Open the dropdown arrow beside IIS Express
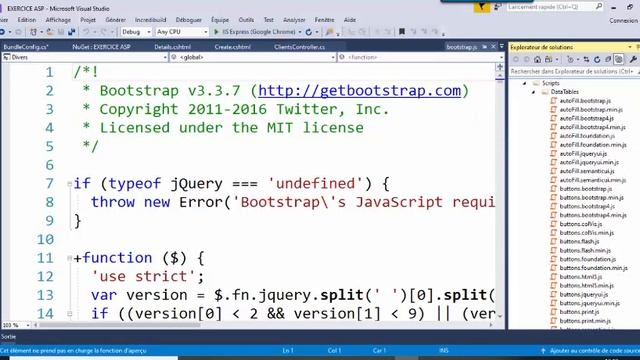The image size is (640, 360). point(300,32)
